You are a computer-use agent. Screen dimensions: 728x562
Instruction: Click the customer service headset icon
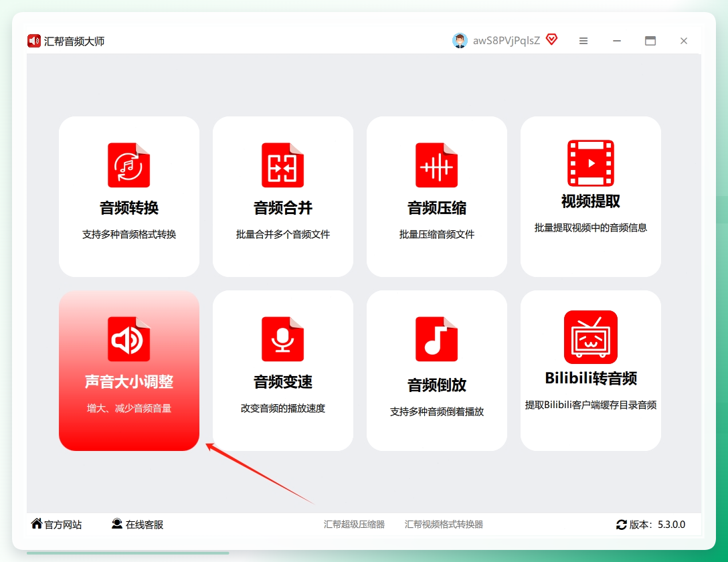117,524
